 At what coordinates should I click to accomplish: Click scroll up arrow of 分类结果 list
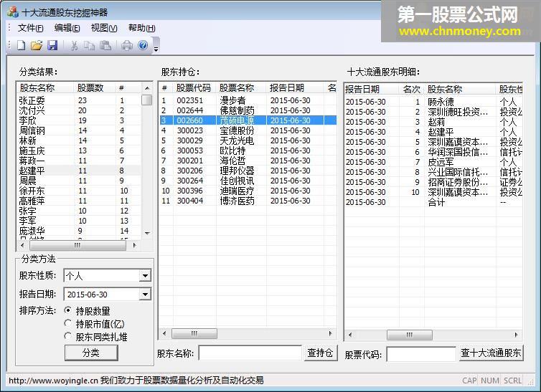pos(147,88)
